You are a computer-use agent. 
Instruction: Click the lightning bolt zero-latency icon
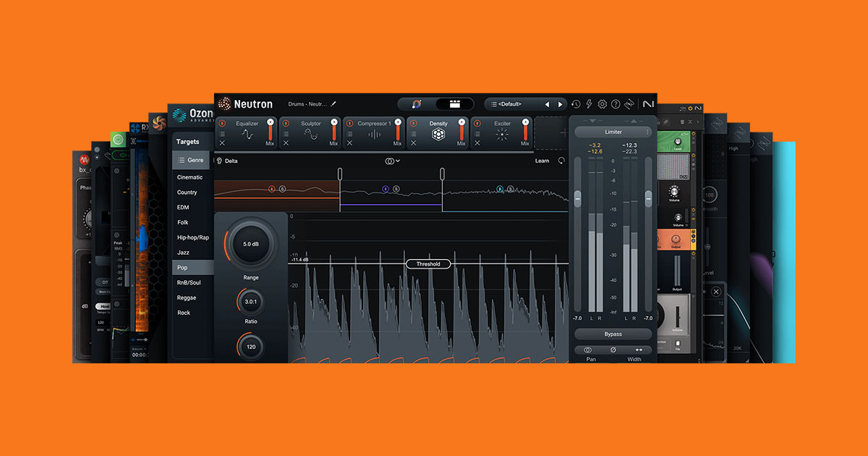[x=589, y=104]
